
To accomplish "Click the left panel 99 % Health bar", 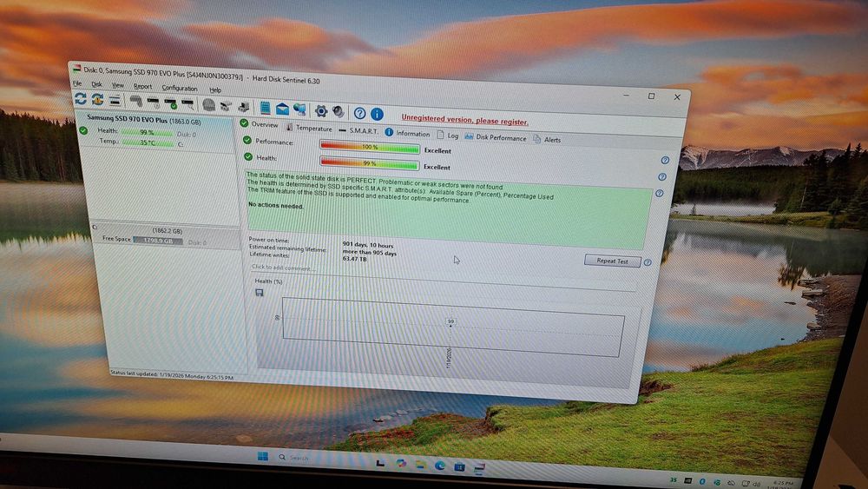I will pos(147,133).
